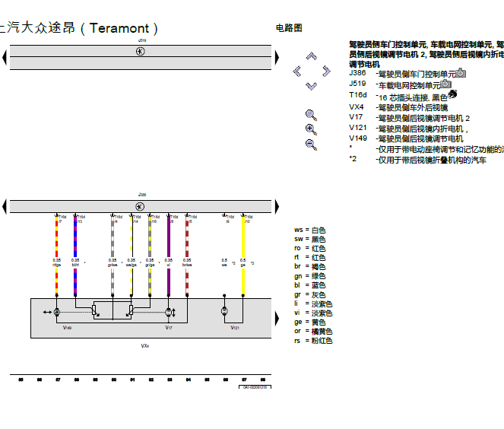Viewport: 504px width, 429px height.
Task: Open the camera photo icon for J519
Action: (445, 84)
